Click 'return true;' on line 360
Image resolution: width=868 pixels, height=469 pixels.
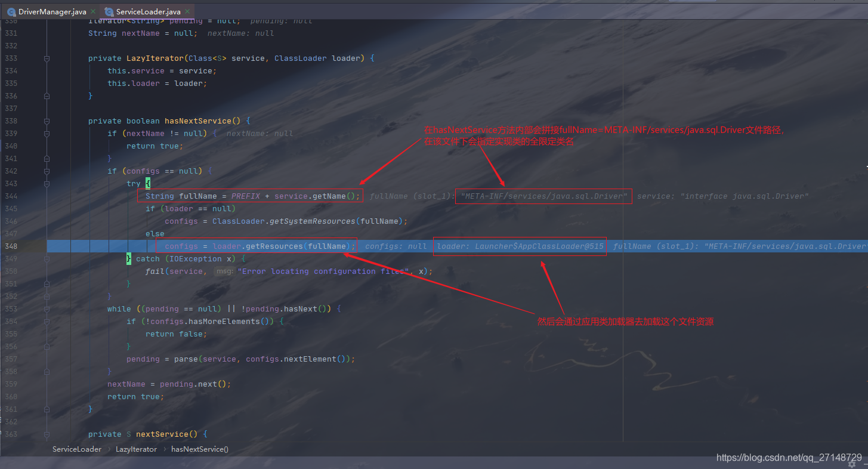[x=135, y=397]
